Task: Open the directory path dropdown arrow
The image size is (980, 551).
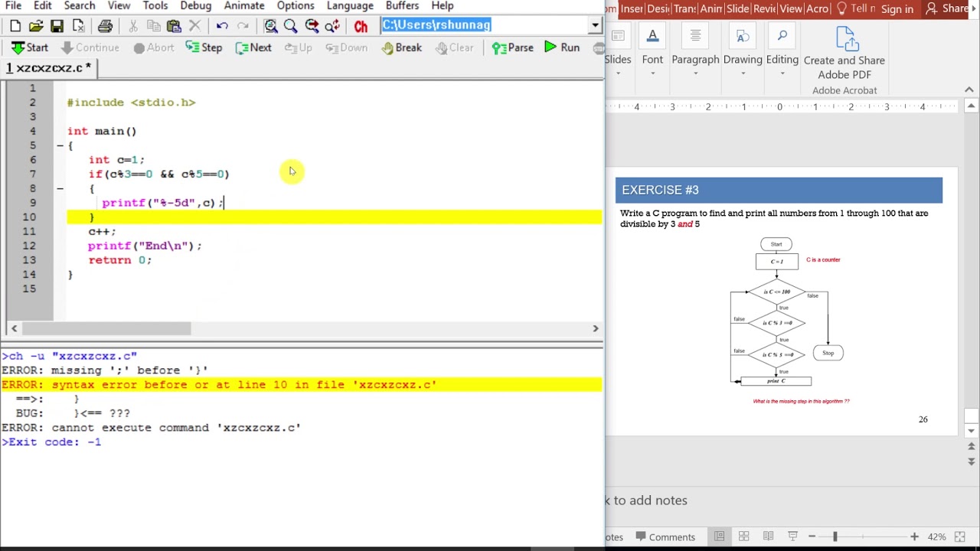Action: [595, 25]
